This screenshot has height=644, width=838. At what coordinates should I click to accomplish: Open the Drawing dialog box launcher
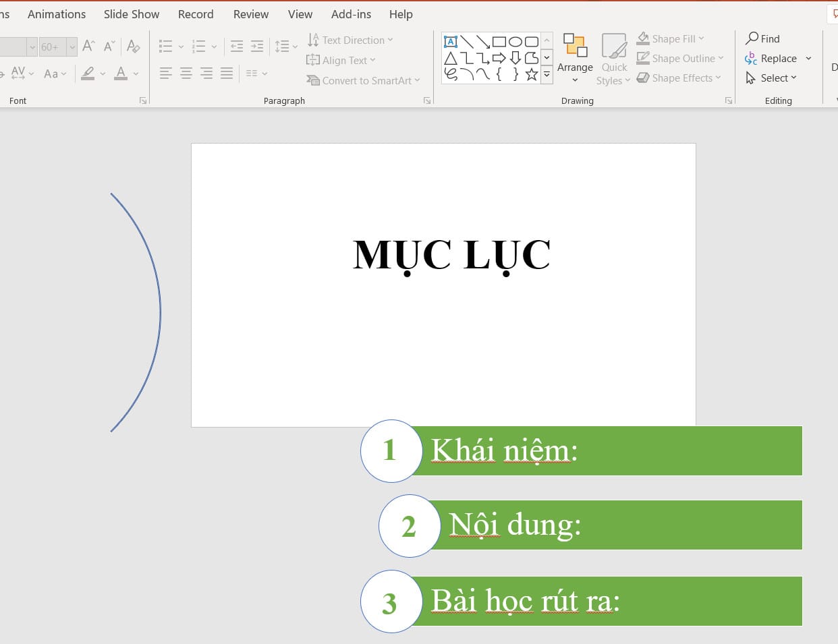pyautogui.click(x=729, y=100)
